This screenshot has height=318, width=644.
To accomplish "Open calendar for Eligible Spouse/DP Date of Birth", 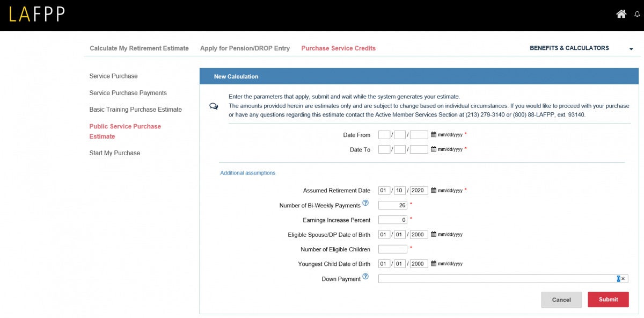I will [434, 234].
